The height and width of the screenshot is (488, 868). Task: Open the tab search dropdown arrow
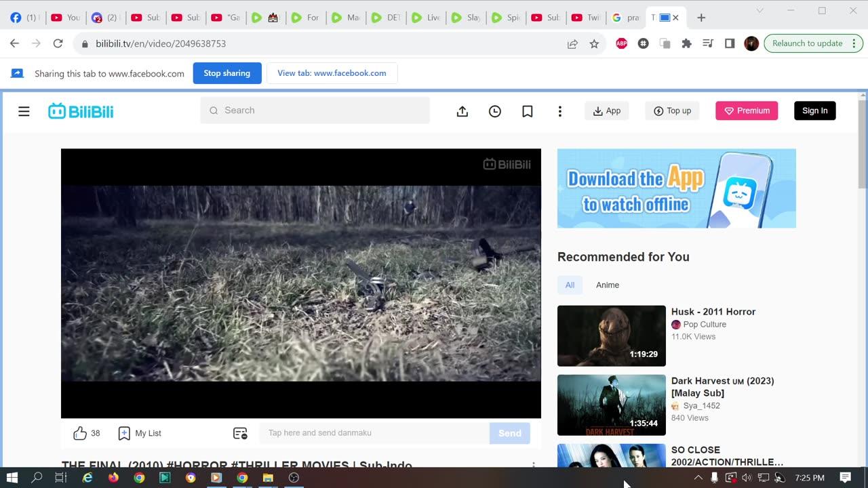click(759, 10)
